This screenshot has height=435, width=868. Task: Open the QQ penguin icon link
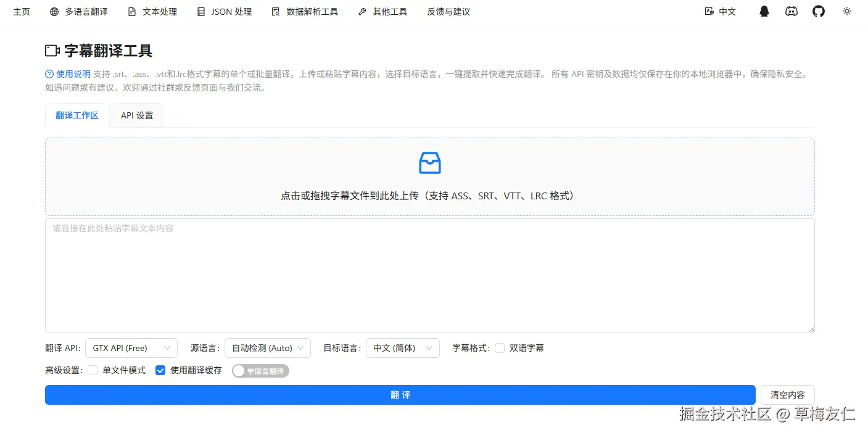pos(764,11)
